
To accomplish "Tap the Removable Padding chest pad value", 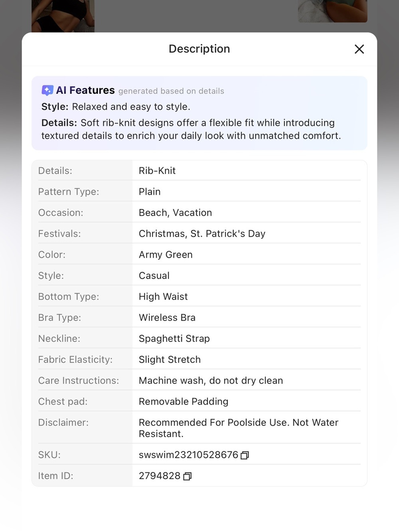I will pos(184,401).
